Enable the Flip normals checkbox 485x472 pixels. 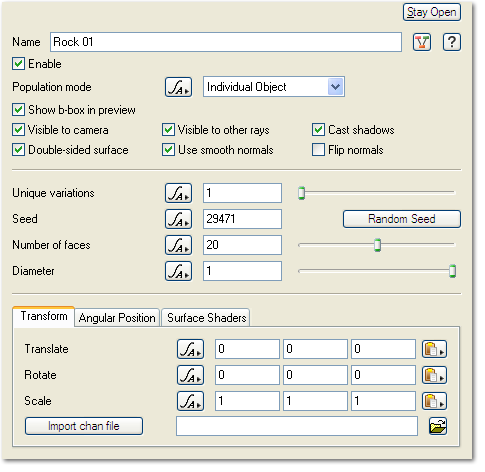point(318,150)
